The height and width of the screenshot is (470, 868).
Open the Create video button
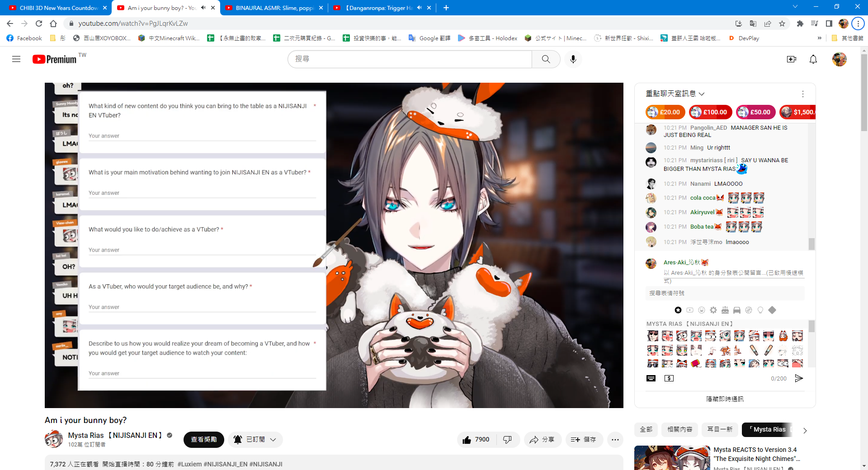(x=791, y=59)
